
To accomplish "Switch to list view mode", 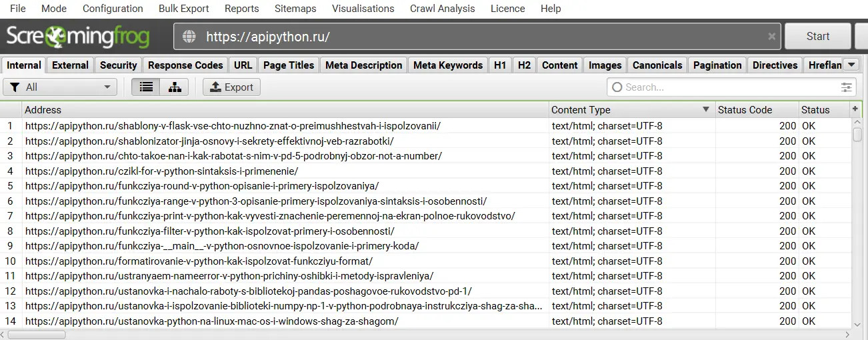I will tap(146, 87).
